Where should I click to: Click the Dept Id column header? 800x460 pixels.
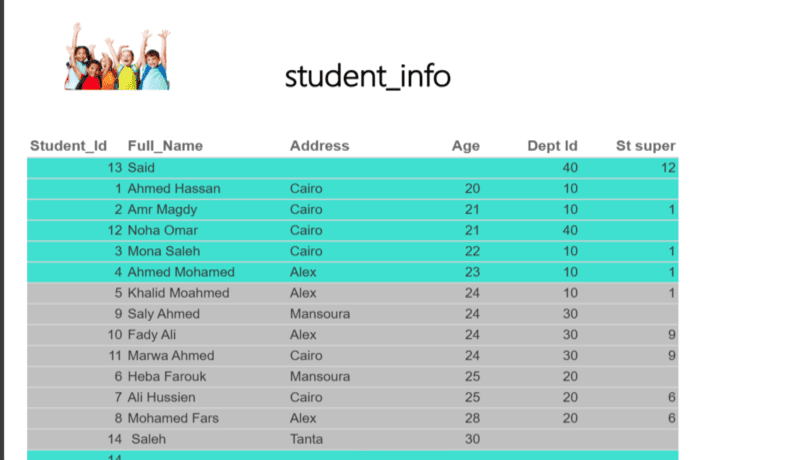click(552, 146)
